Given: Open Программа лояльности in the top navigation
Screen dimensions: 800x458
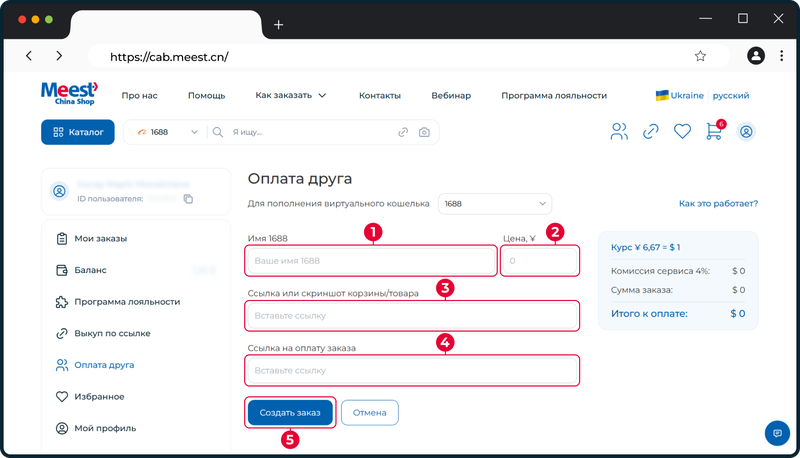Looking at the screenshot, I should tap(554, 95).
